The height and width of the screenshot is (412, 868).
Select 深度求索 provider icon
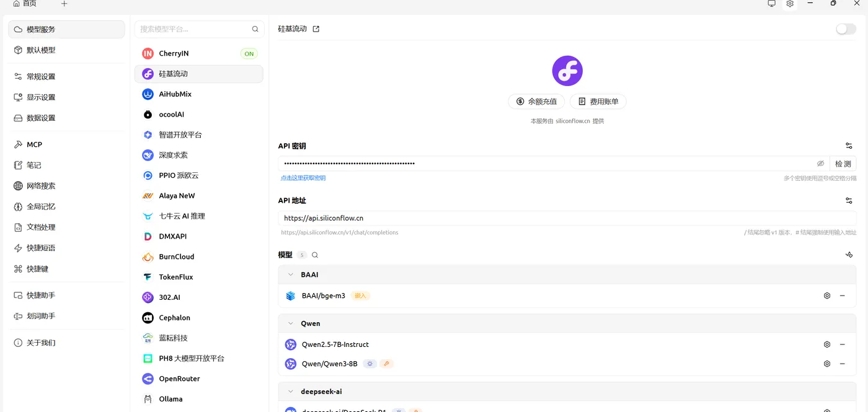pos(148,156)
